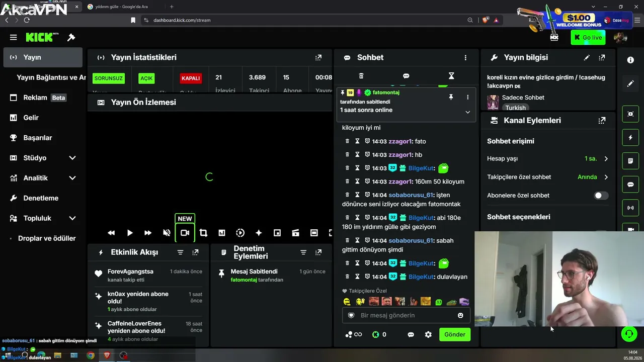Click the speech bubble icon at top of chat
The height and width of the screenshot is (362, 644).
click(406, 76)
